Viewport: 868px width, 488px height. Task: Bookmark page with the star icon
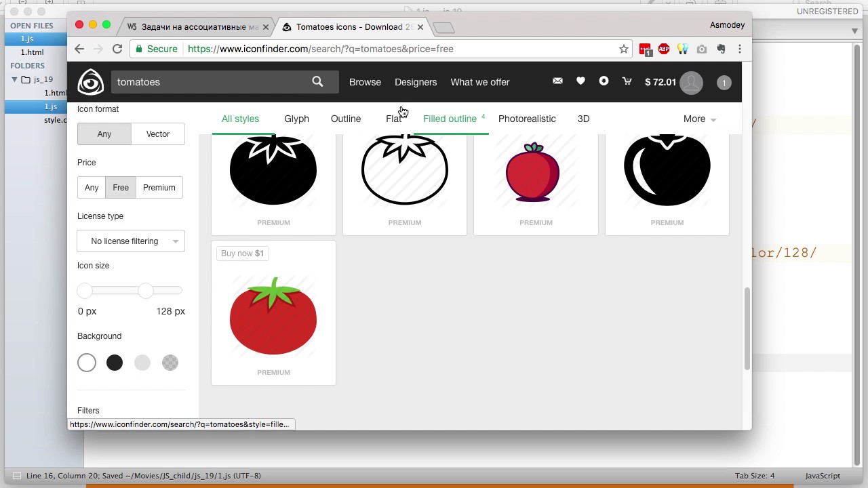point(624,49)
